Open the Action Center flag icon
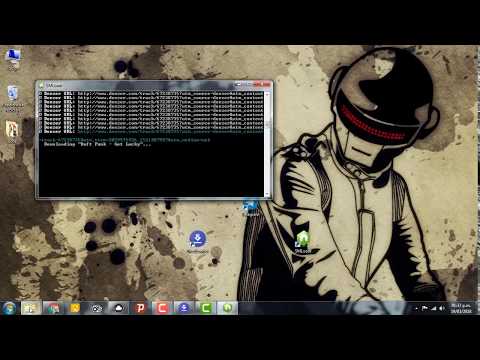Image resolution: width=480 pixels, height=360 pixels. pyautogui.click(x=425, y=309)
